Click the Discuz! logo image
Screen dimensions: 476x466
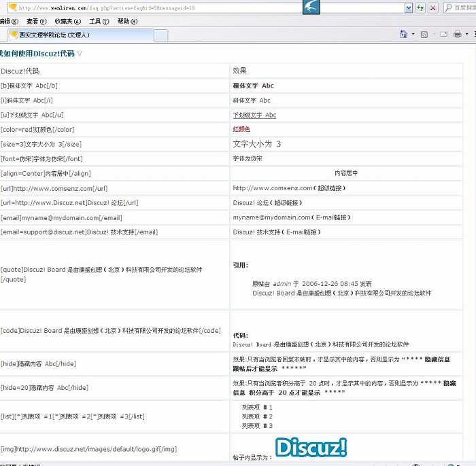click(x=311, y=447)
